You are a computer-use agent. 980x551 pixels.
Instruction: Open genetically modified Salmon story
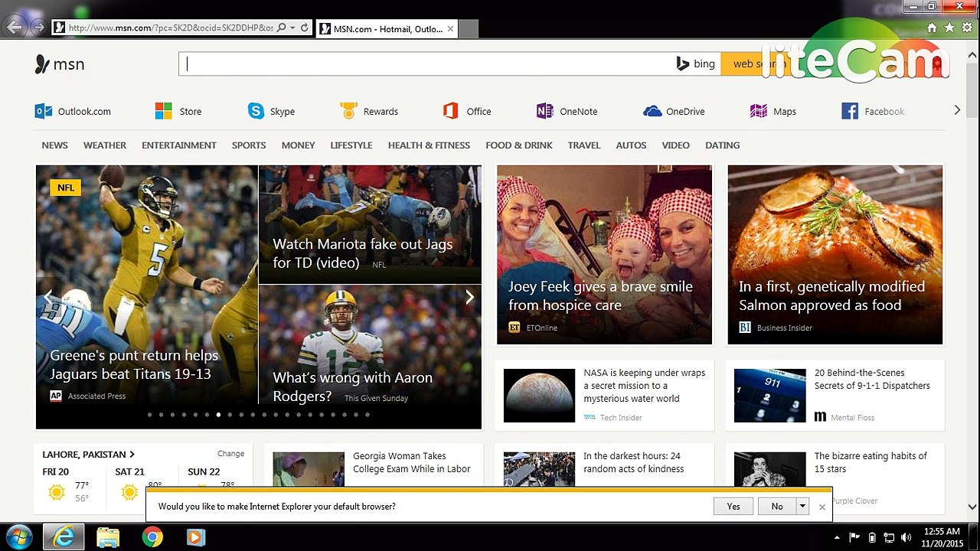pos(835,255)
